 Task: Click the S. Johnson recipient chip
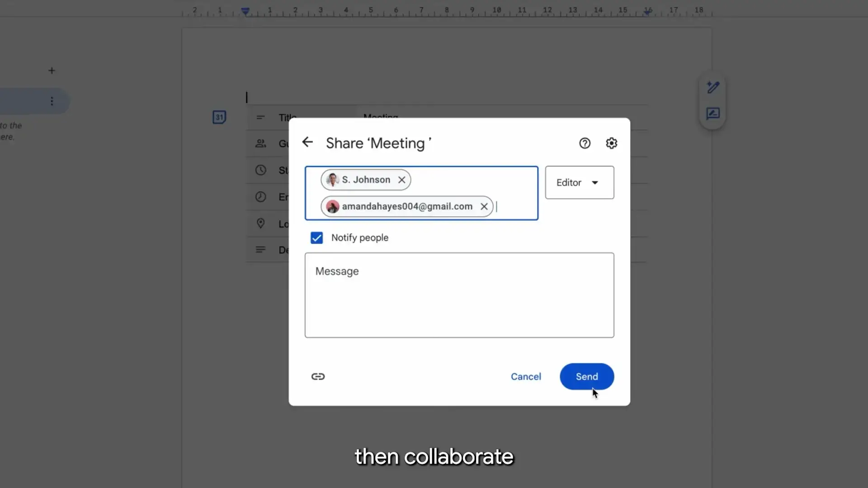coord(366,180)
